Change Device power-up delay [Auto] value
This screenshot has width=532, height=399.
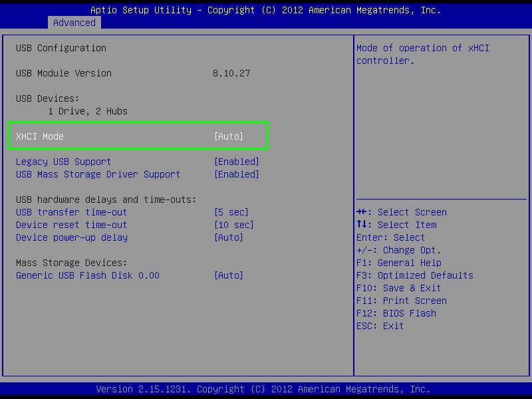(x=229, y=237)
